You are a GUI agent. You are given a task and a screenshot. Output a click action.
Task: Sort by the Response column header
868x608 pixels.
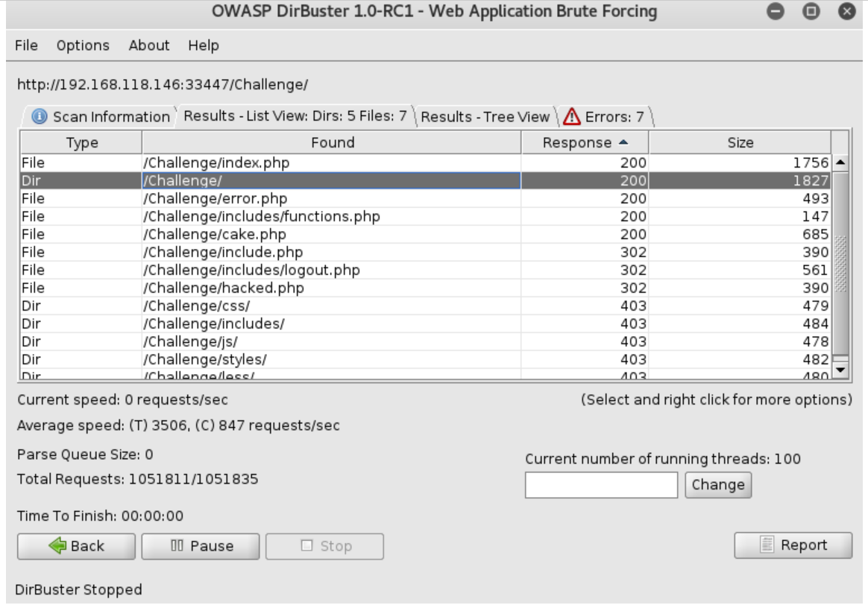[585, 143]
